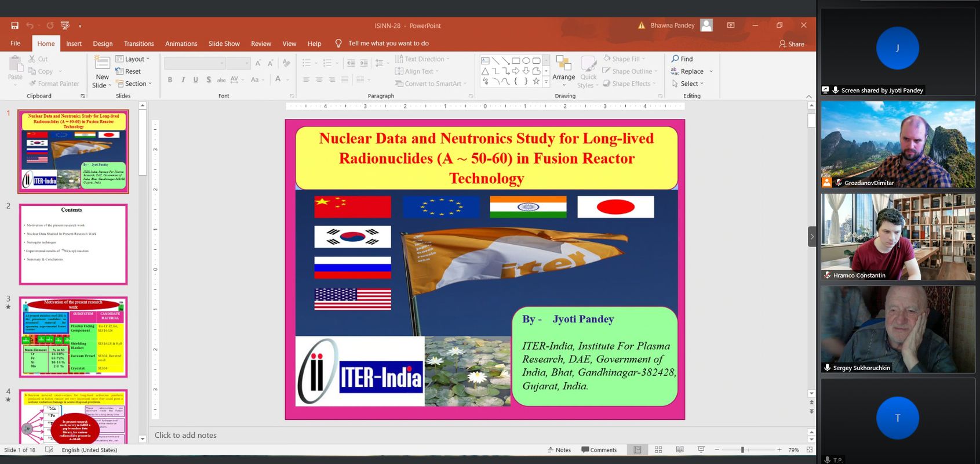
Task: Open the File tab
Action: tap(16, 43)
